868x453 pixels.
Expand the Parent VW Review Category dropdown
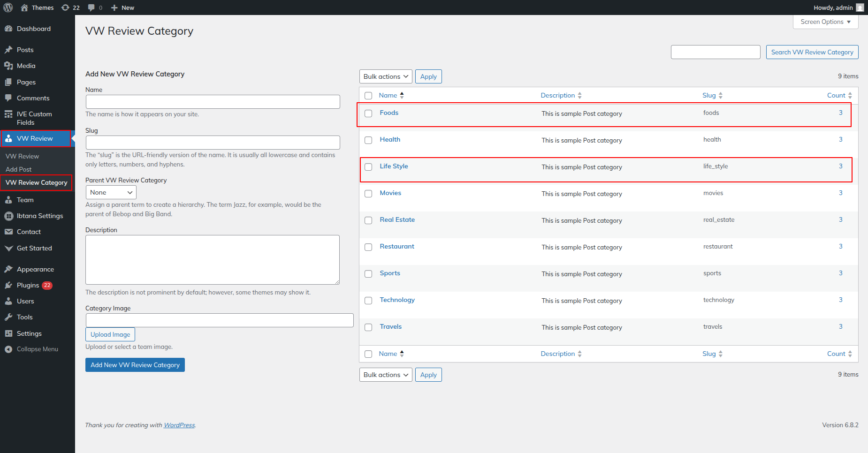(111, 192)
